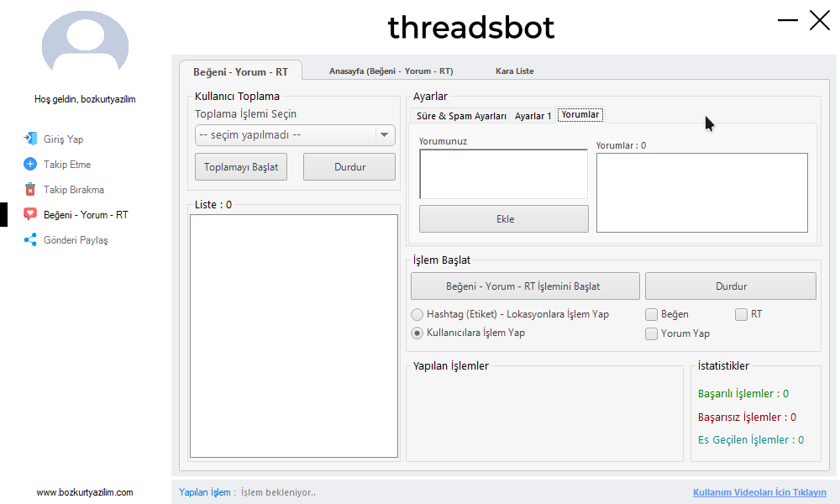Open the Anasayfa (Beğeni - Yorum - RT) tab
Image resolution: width=840 pixels, height=504 pixels.
(x=391, y=71)
